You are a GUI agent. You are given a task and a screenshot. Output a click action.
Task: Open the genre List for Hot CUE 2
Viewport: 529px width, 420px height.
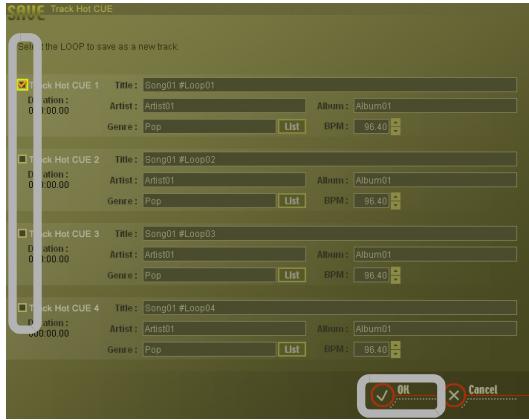(x=292, y=201)
